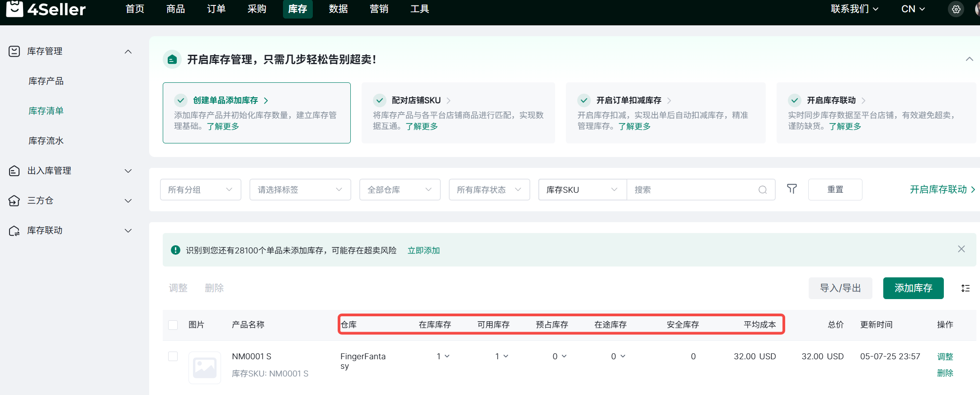Switch to the 订单 top menu
The width and height of the screenshot is (980, 395).
[x=216, y=9]
